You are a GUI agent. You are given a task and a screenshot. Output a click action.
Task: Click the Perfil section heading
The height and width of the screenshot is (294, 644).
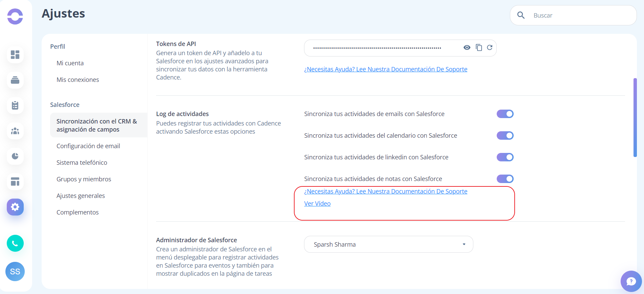pos(58,47)
